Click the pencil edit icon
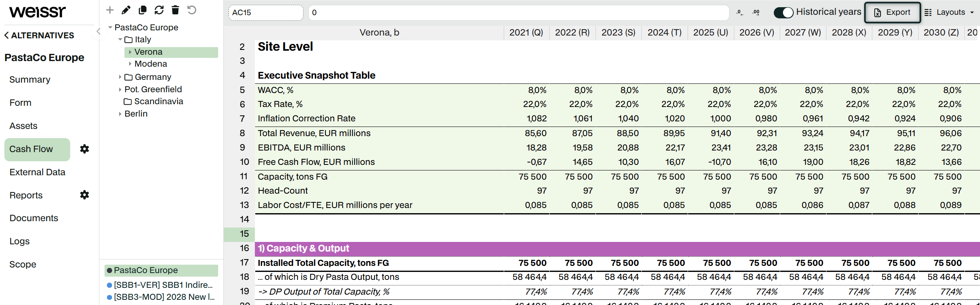Viewport: 980px width, 305px height. pyautogui.click(x=126, y=10)
